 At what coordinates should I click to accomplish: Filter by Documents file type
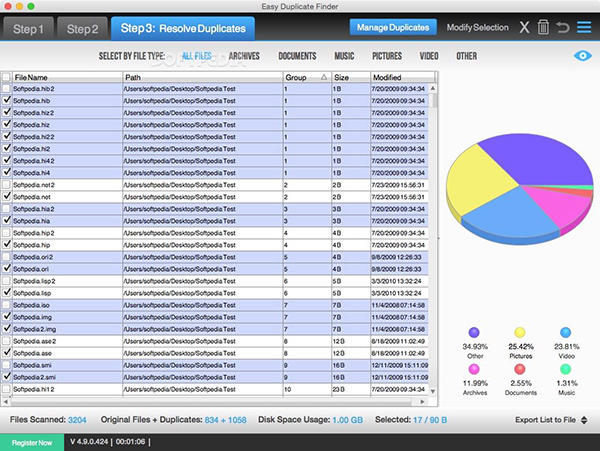(x=297, y=56)
